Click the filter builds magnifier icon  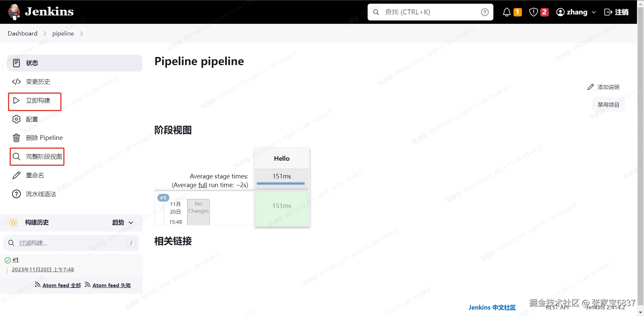(x=11, y=243)
